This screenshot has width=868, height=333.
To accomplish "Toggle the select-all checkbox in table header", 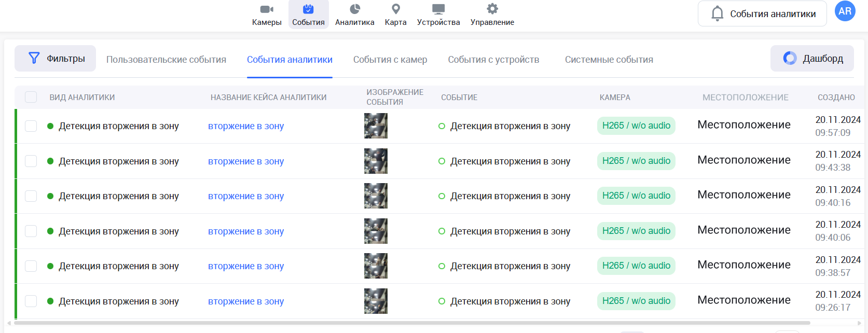I will tap(31, 97).
